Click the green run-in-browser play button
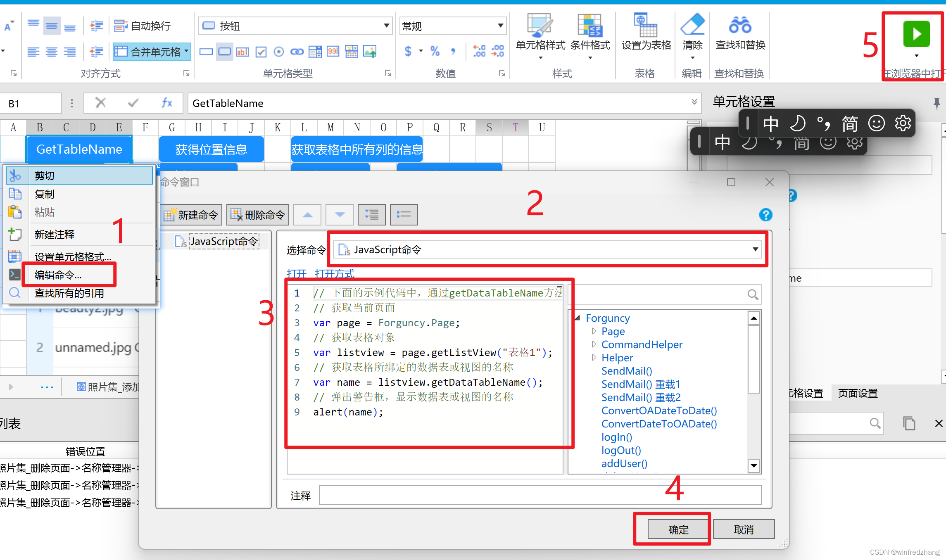Image resolution: width=946 pixels, height=560 pixels. [x=916, y=34]
